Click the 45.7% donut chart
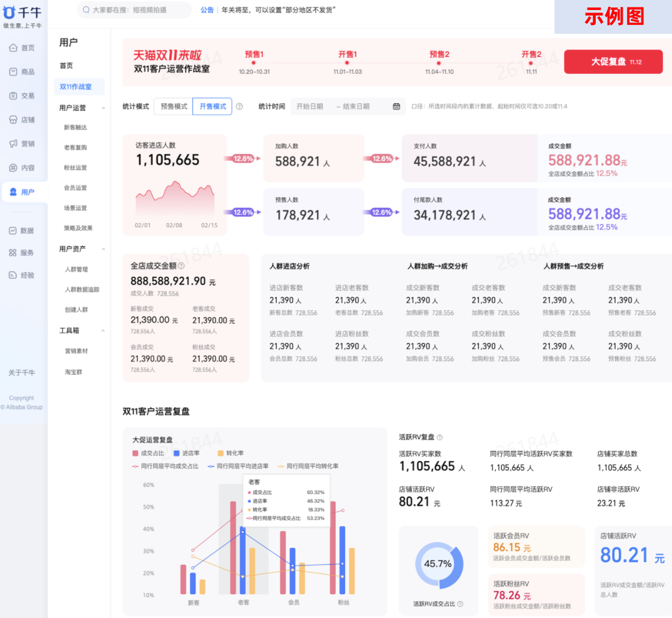Screen dimensions: 672x618 click(438, 564)
